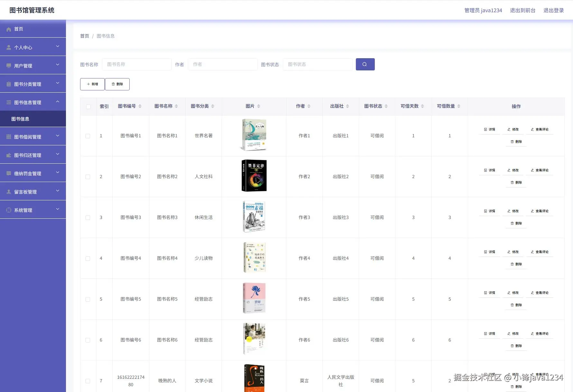573x392 pixels.
Task: Check the box for 图书编号4 row
Action: [x=88, y=259]
